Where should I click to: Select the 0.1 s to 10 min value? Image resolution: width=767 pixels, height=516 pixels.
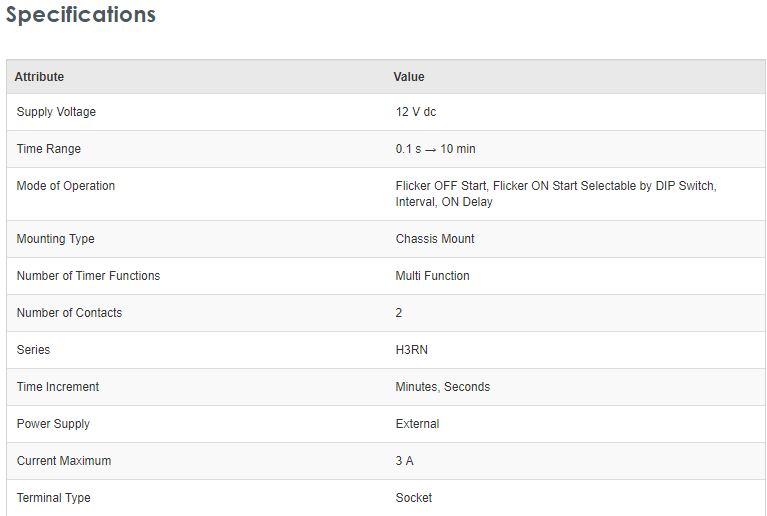click(x=435, y=149)
